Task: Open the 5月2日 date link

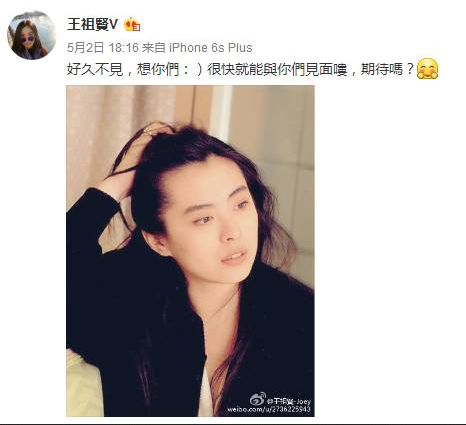Action: (x=86, y=48)
